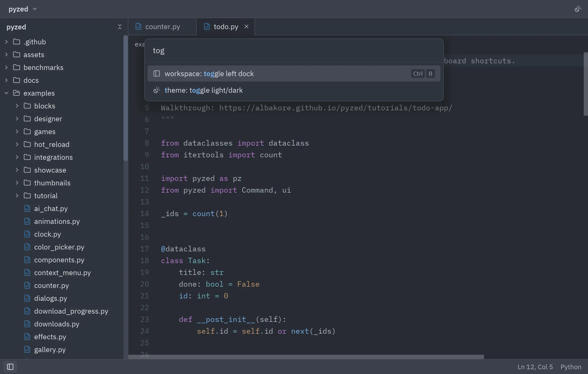Click the counter.py tab file icon
The width and height of the screenshot is (588, 374).
pyautogui.click(x=138, y=26)
